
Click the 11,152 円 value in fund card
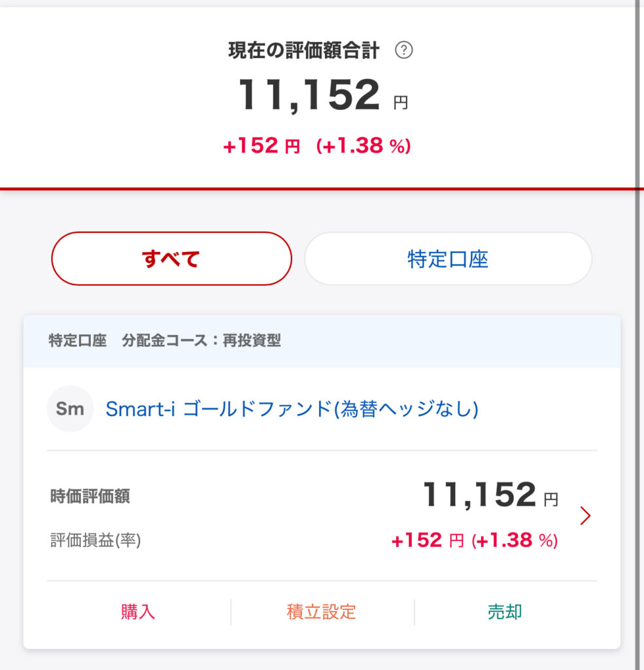[x=490, y=495]
